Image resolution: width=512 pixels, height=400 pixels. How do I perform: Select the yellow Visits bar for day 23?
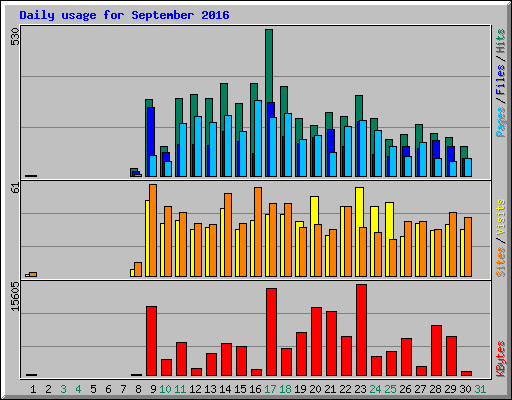tap(359, 207)
